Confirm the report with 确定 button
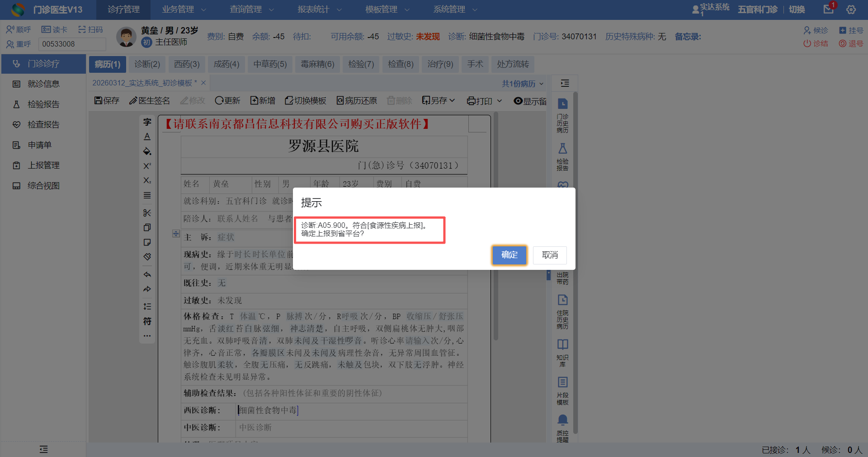 tap(509, 255)
